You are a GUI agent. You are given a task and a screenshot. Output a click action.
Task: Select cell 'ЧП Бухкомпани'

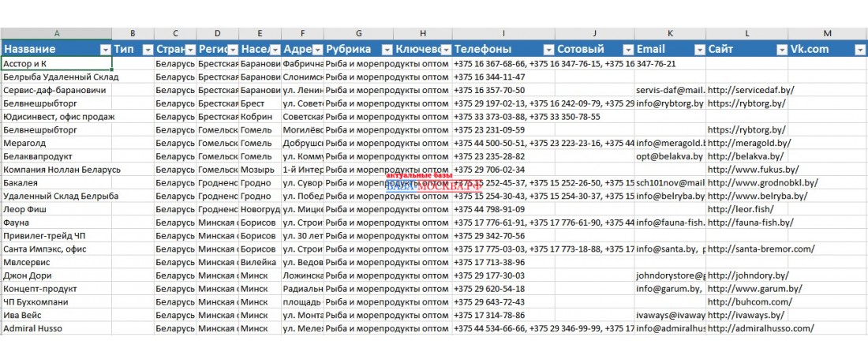[57, 302]
